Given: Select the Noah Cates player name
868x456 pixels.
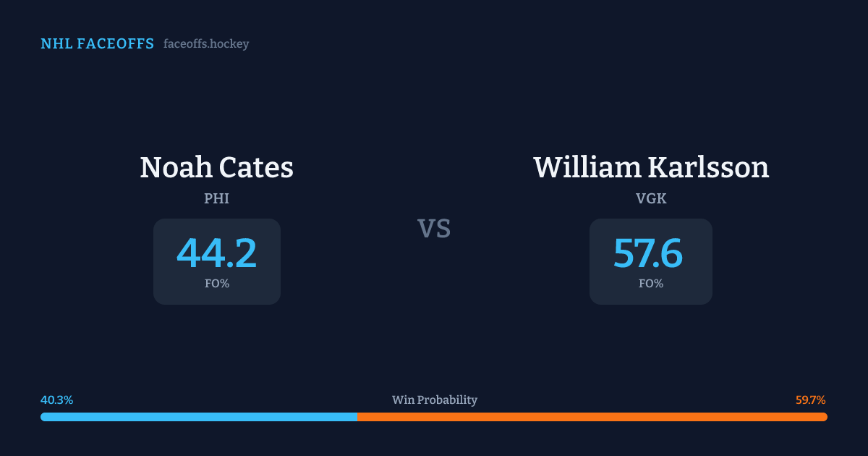Looking at the screenshot, I should tap(216, 167).
